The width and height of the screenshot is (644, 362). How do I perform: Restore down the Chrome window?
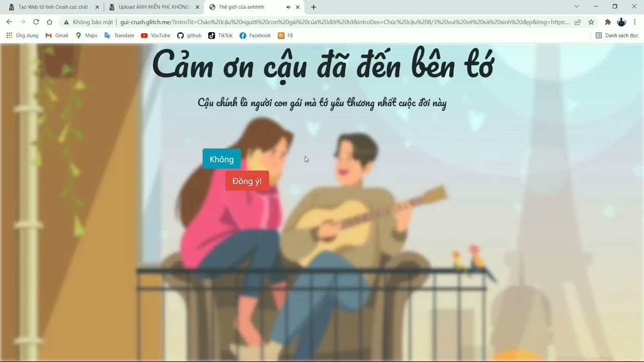(x=615, y=7)
